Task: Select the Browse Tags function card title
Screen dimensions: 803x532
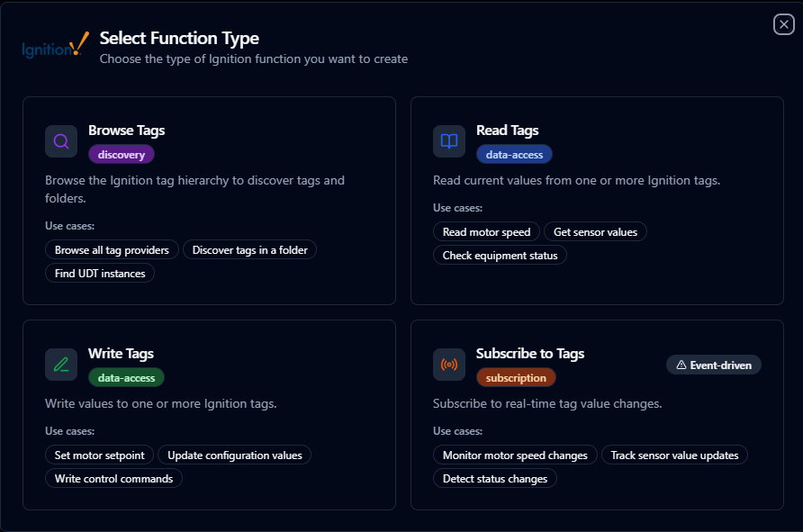Action: tap(126, 131)
